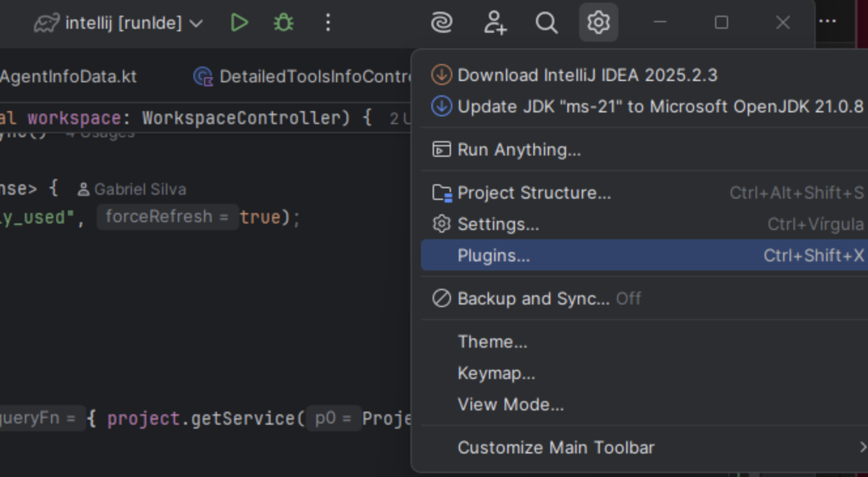Choose Project Structure... menu item

[533, 193]
